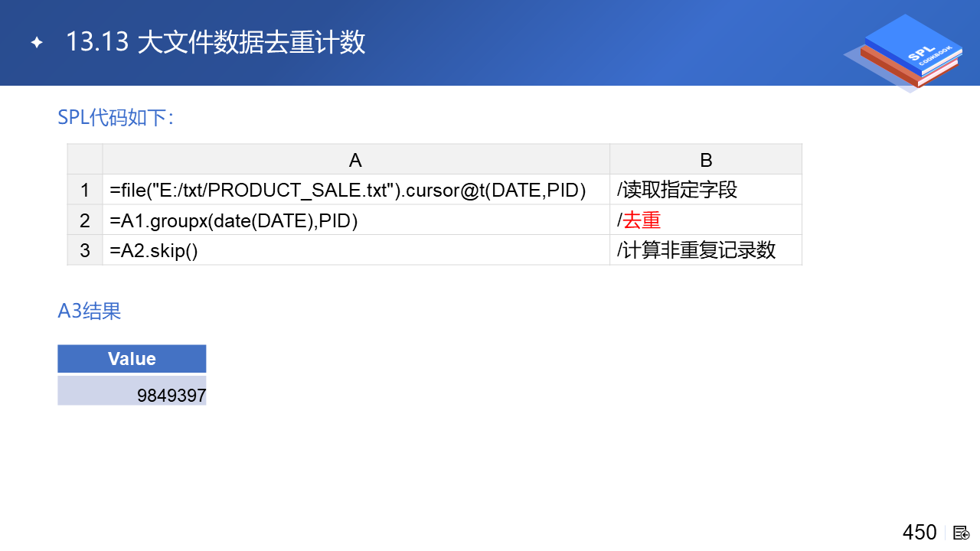Click the sparkle bullet before the slide title
This screenshot has width=980, height=551.
point(36,43)
